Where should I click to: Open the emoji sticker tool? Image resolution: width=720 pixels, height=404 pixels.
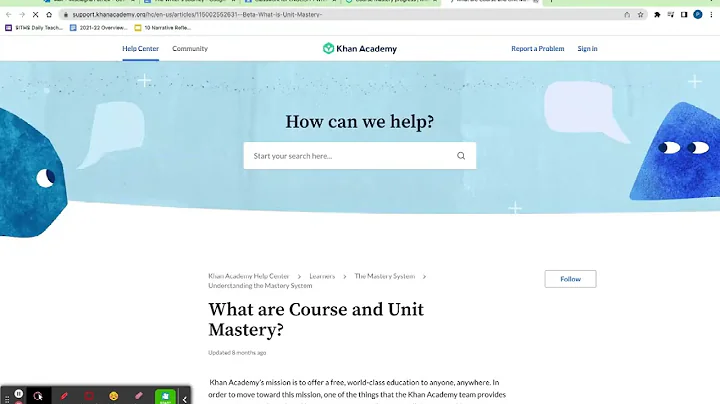pyautogui.click(x=114, y=396)
